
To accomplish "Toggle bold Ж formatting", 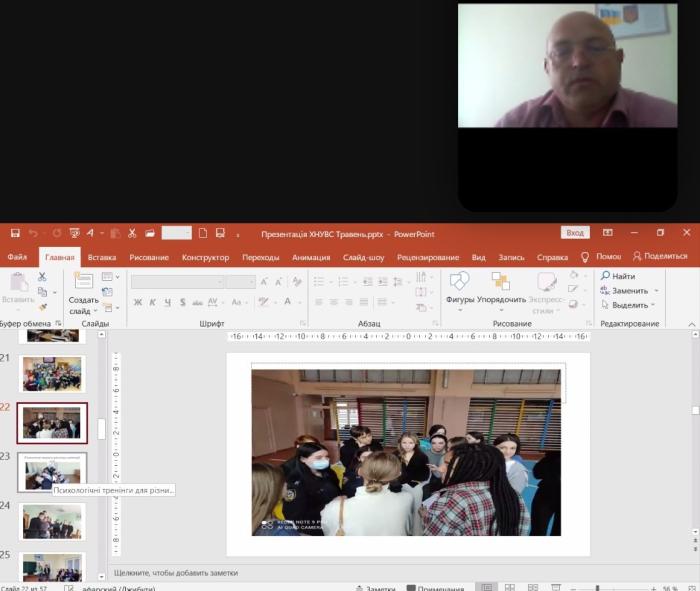I will pos(138,302).
